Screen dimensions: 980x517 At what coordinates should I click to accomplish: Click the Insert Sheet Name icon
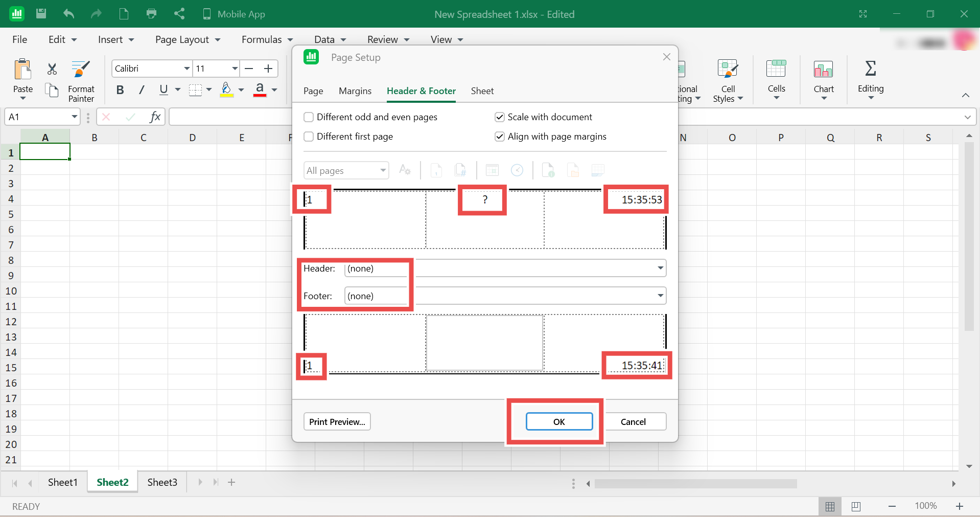598,170
